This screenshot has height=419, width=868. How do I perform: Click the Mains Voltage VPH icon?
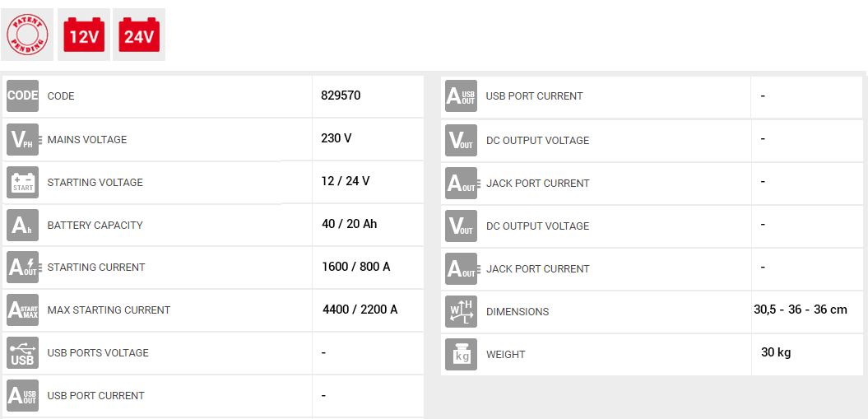point(22,139)
